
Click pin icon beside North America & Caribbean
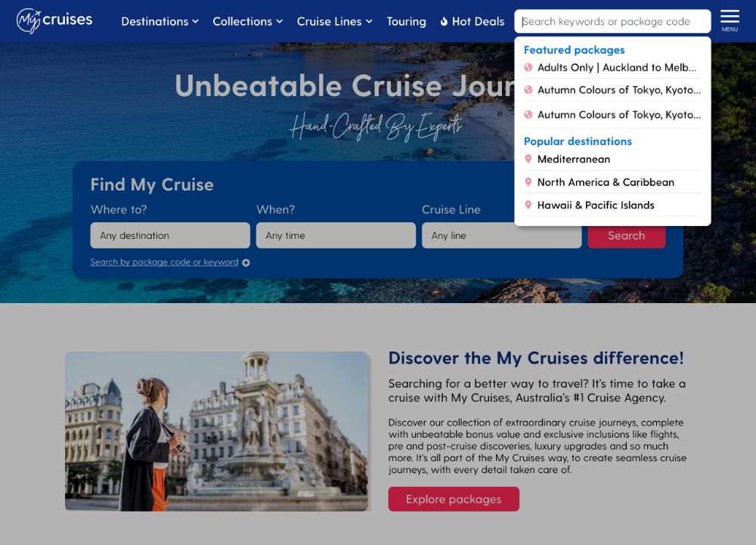click(x=528, y=182)
